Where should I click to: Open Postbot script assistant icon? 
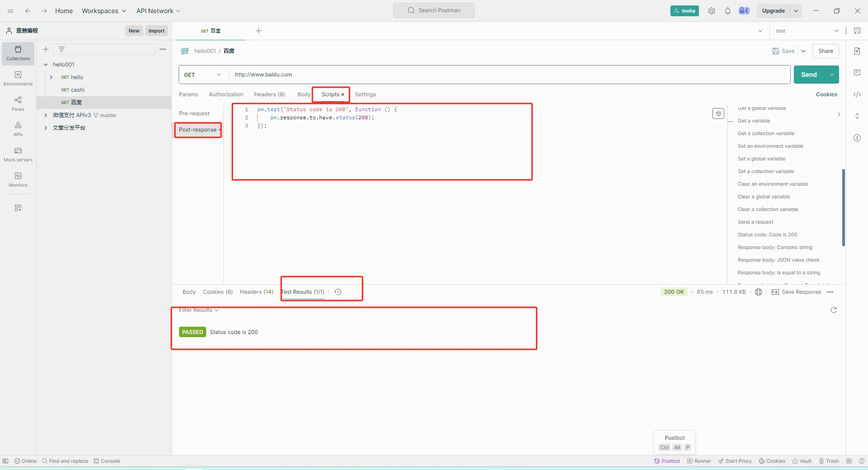click(x=718, y=113)
